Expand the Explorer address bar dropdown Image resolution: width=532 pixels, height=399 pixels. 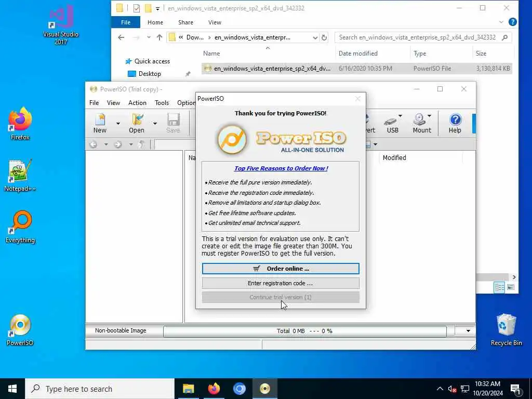pos(315,37)
